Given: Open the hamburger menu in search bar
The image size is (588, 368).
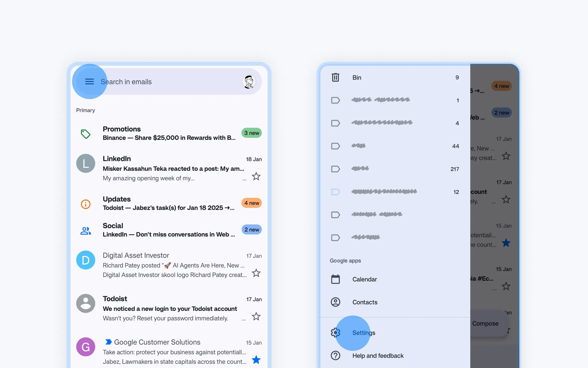Looking at the screenshot, I should [x=89, y=81].
